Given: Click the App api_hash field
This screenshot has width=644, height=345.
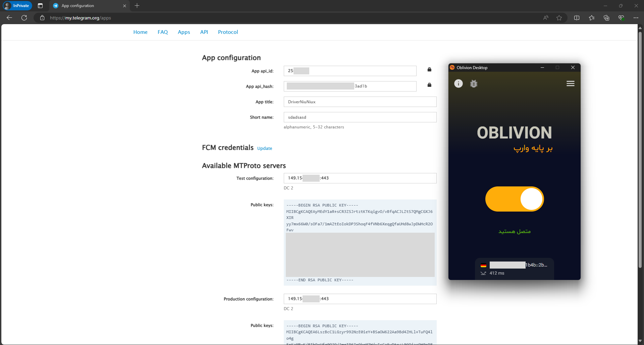Looking at the screenshot, I should (x=350, y=86).
